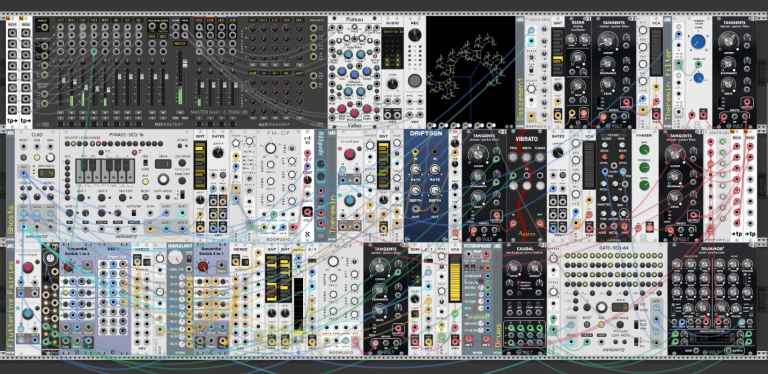The image size is (768, 374).
Task: Toggle the green RUN button on CLKD
Action: pyautogui.click(x=37, y=158)
